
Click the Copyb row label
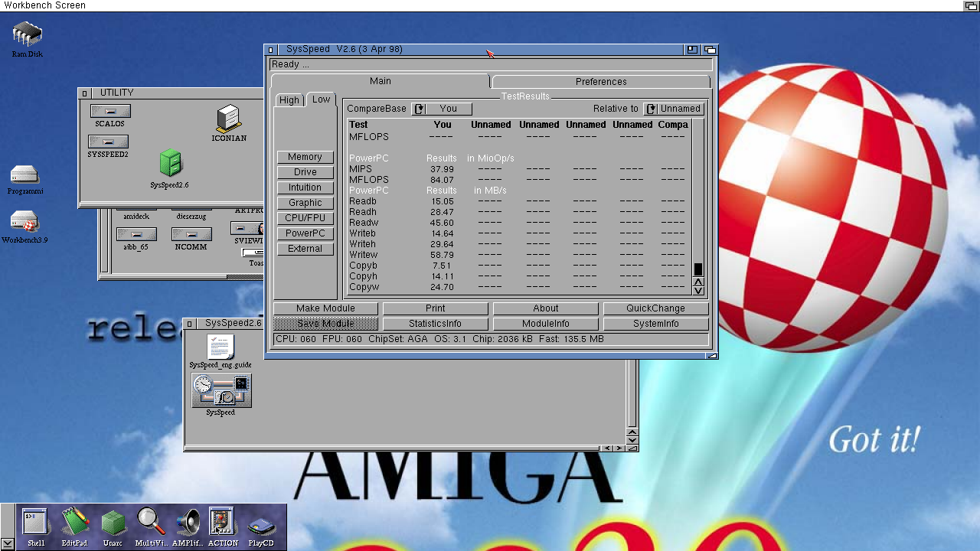(x=363, y=266)
